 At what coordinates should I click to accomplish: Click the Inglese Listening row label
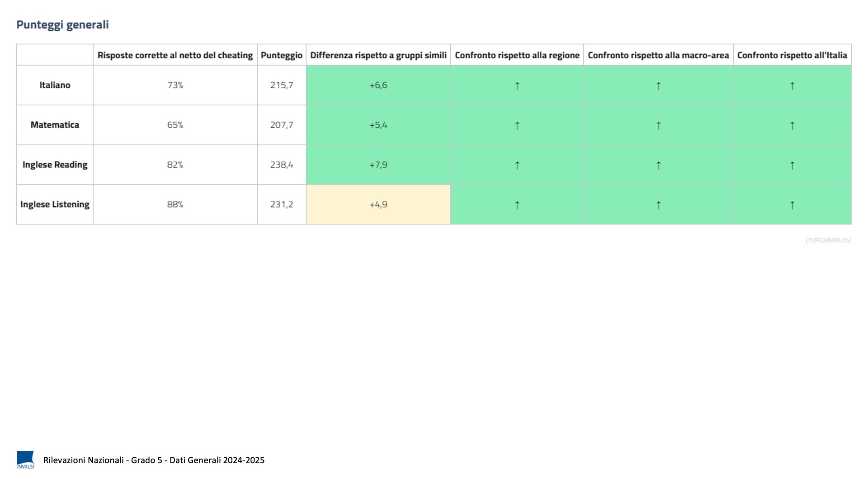(x=55, y=204)
